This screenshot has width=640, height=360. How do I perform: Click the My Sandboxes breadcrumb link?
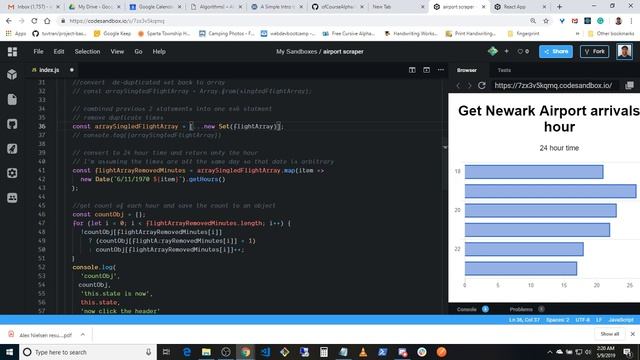click(296, 51)
